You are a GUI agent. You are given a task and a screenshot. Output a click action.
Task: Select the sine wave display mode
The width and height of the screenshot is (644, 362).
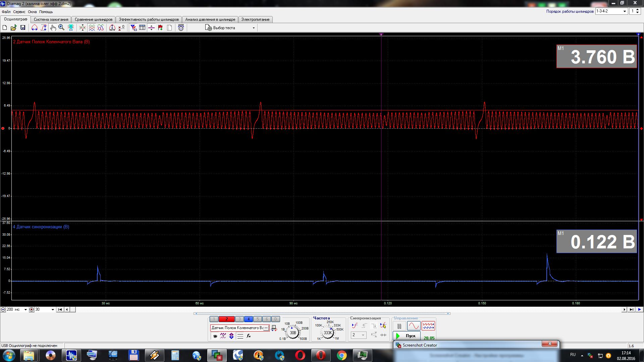tap(414, 326)
